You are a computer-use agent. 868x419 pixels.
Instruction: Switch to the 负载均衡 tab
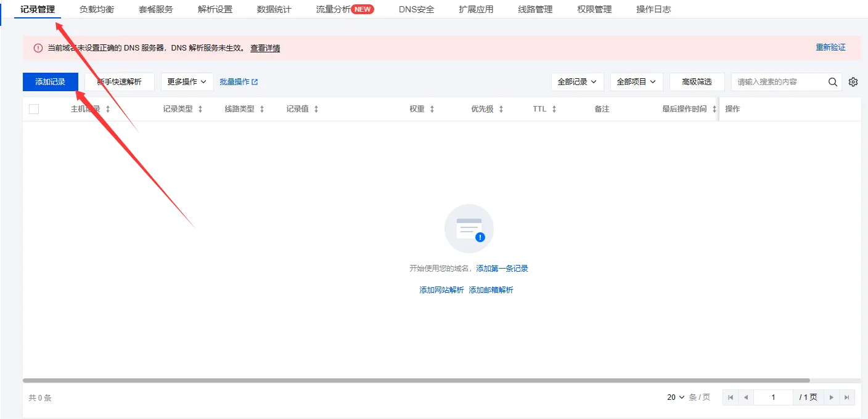click(97, 9)
